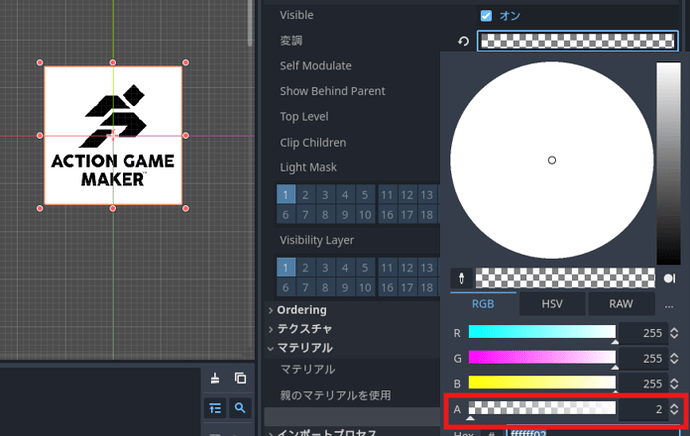Click the G value field showing 255

tap(643, 359)
